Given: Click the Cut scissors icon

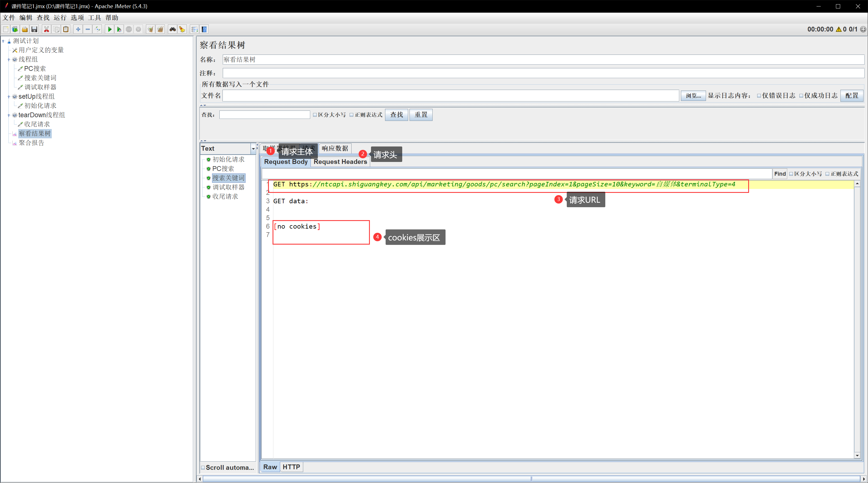Looking at the screenshot, I should [x=46, y=29].
